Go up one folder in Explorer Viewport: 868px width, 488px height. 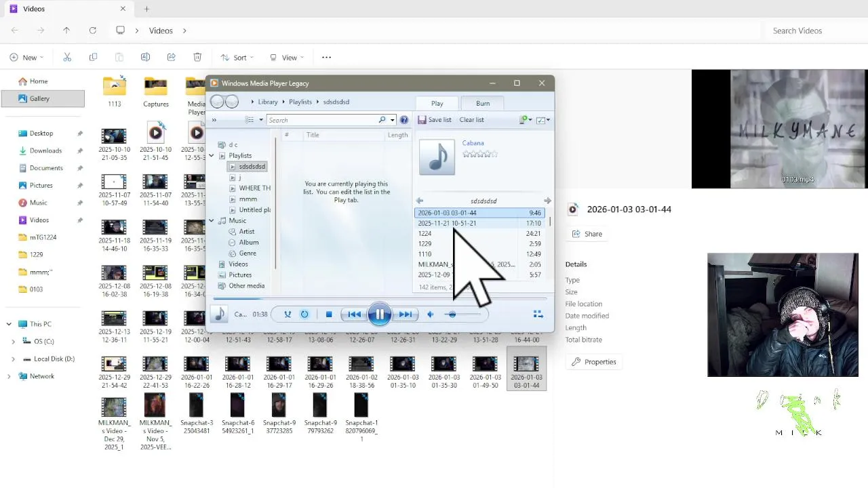click(x=66, y=30)
